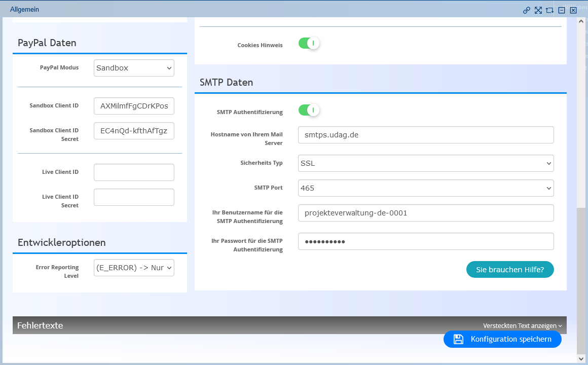The width and height of the screenshot is (588, 365).
Task: Open the Error Reporting Level dropdown
Action: point(134,268)
